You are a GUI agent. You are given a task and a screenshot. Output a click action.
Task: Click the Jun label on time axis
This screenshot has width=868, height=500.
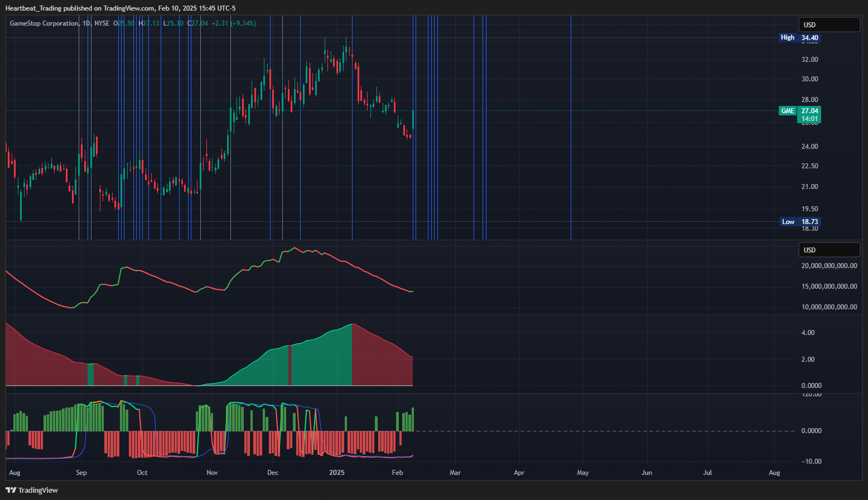tap(647, 473)
